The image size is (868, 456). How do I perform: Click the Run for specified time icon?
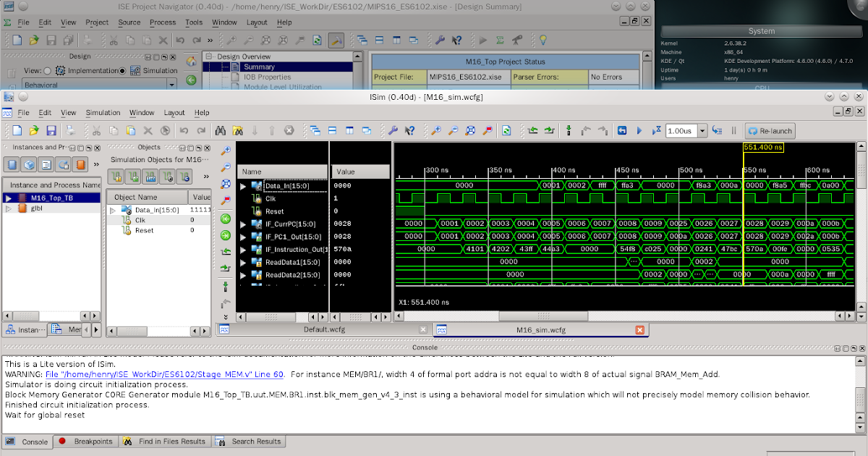click(657, 131)
